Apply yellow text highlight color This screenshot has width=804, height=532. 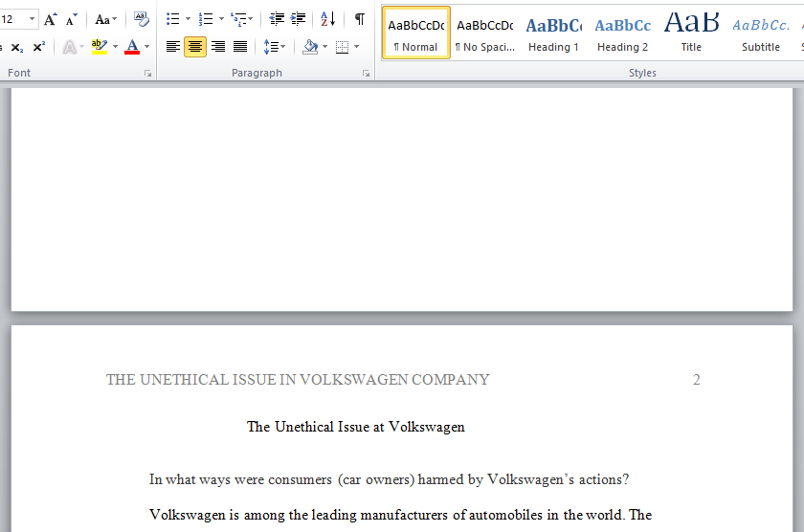click(x=99, y=47)
